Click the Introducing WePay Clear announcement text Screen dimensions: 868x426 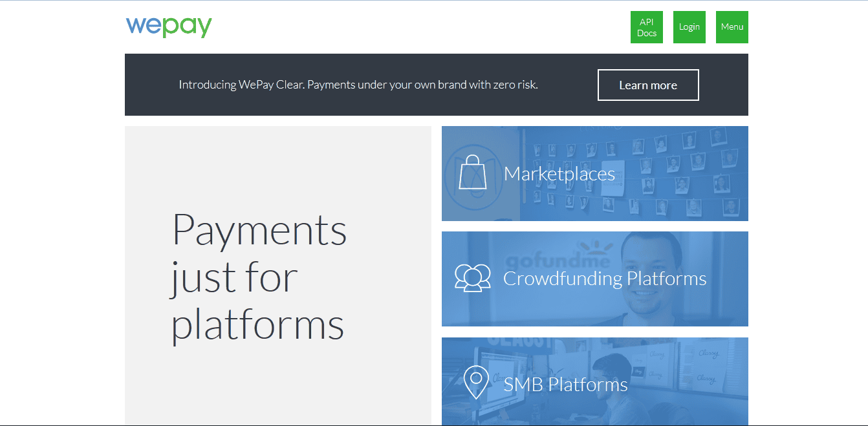pos(358,85)
